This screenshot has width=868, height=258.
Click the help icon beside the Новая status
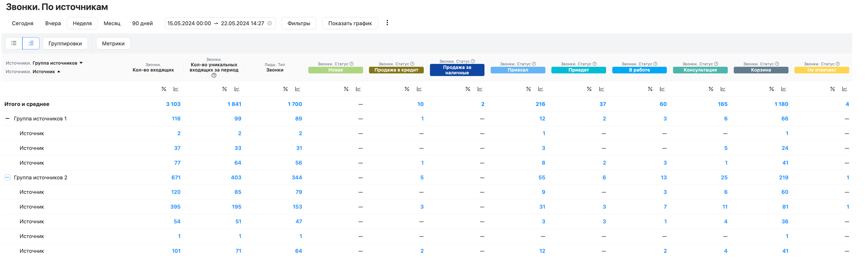pyautogui.click(x=351, y=64)
